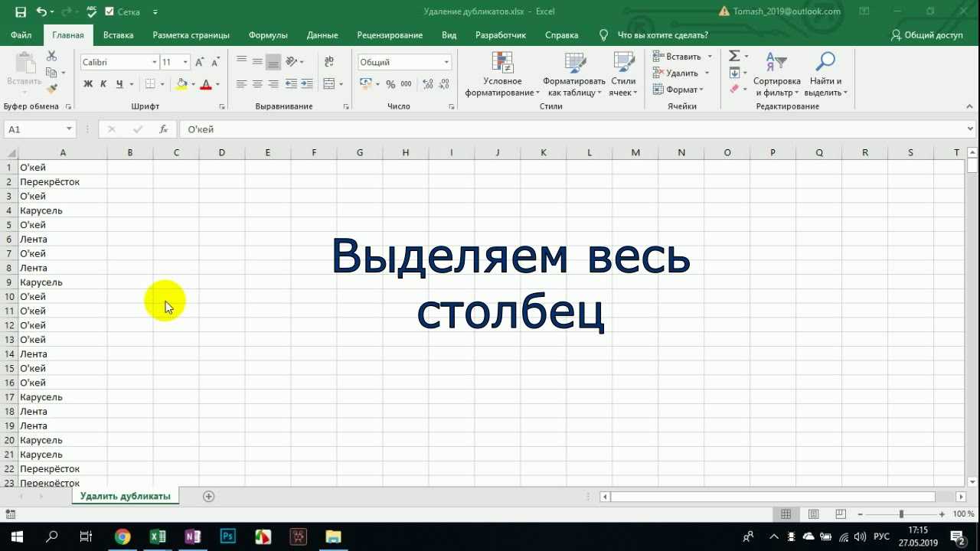Expand Форматировать как таблицу menu
Viewport: 980px width, 551px height.
click(574, 74)
